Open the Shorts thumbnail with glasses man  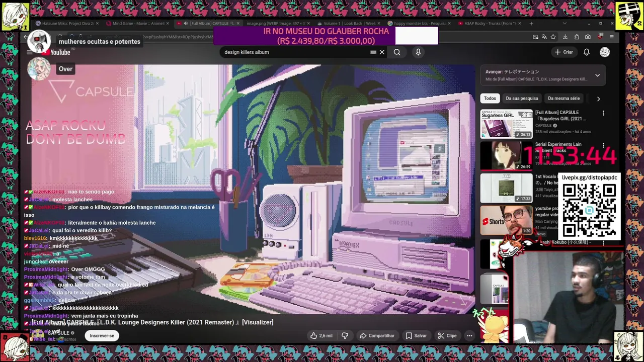(506, 220)
